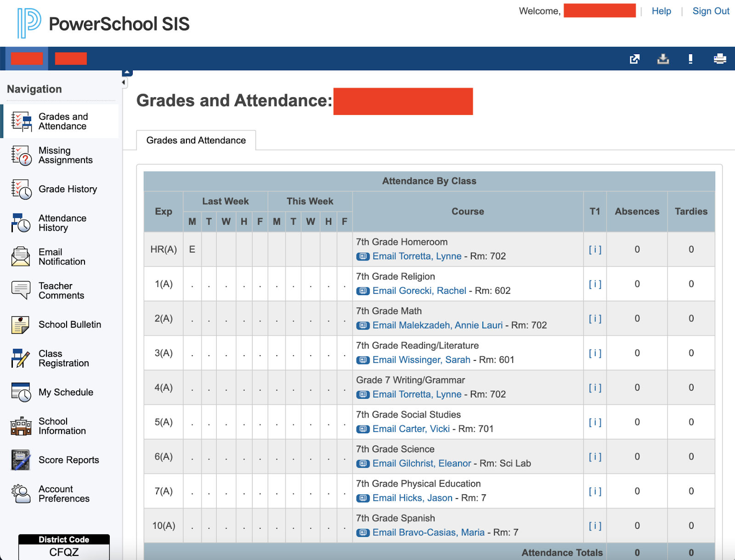Open T1 [ i ] for 7th Grade Science
The height and width of the screenshot is (560, 735).
tap(595, 457)
